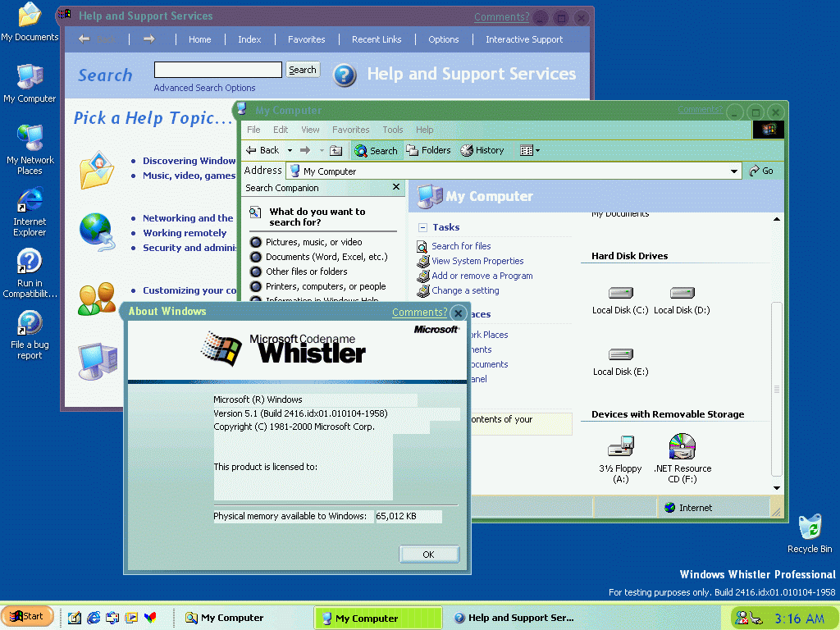Launch Outlook Express from the quick launch bar

pyautogui.click(x=112, y=618)
